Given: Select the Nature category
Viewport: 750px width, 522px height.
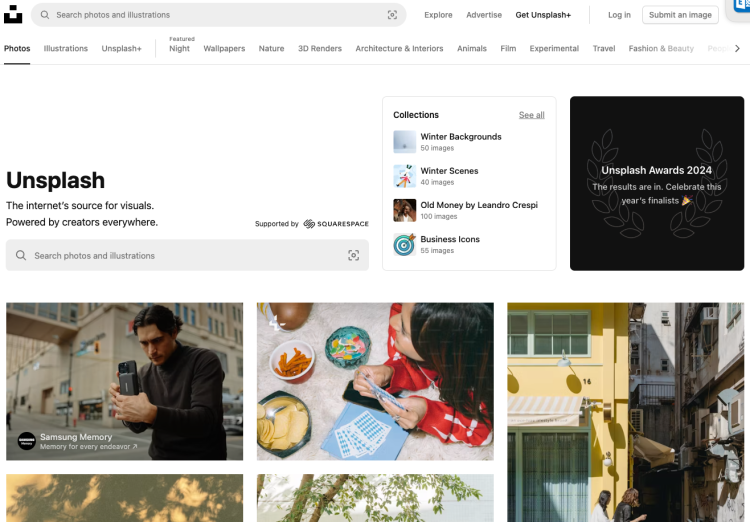Looking at the screenshot, I should tap(271, 48).
